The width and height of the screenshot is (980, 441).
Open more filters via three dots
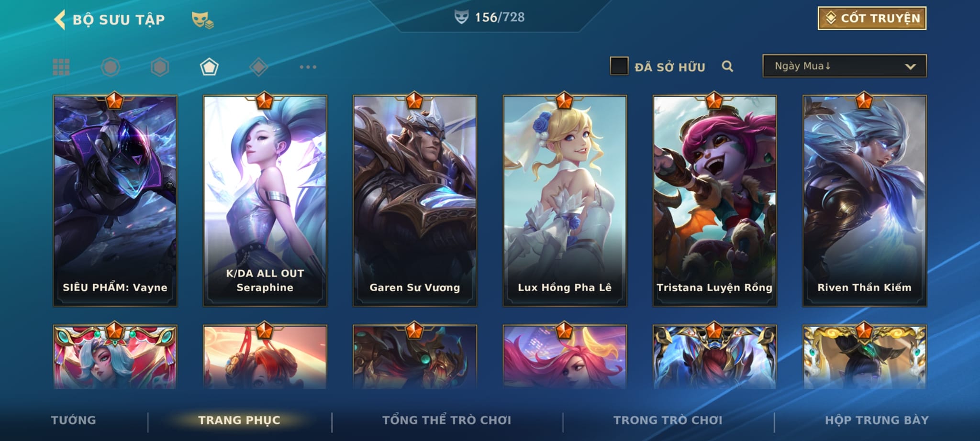pyautogui.click(x=308, y=67)
